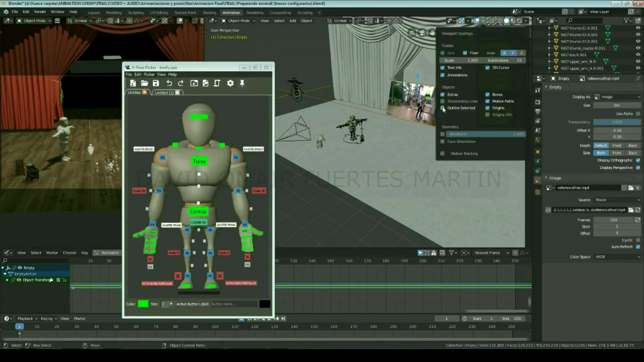644x362 pixels.
Task: Click the undo arrow in X-Pose Picker toolbar
Action: click(169, 83)
